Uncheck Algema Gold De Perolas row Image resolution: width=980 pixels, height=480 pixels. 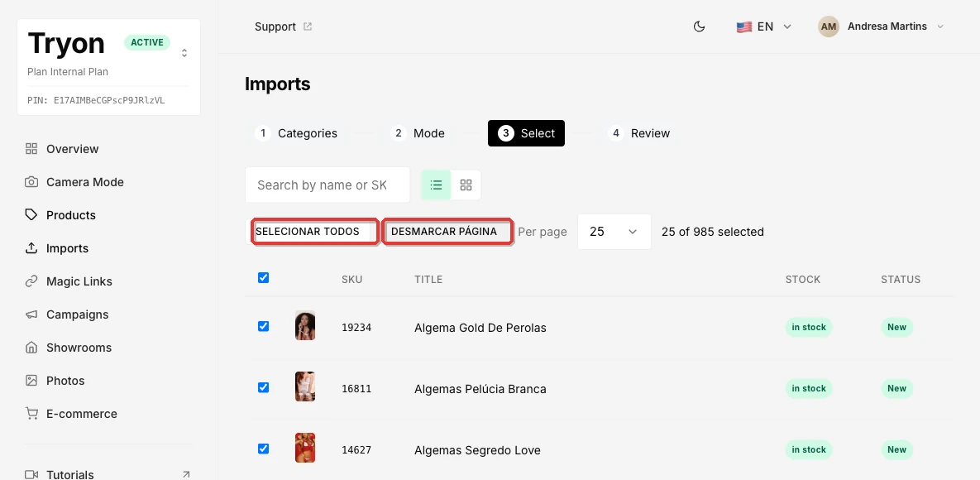click(263, 327)
